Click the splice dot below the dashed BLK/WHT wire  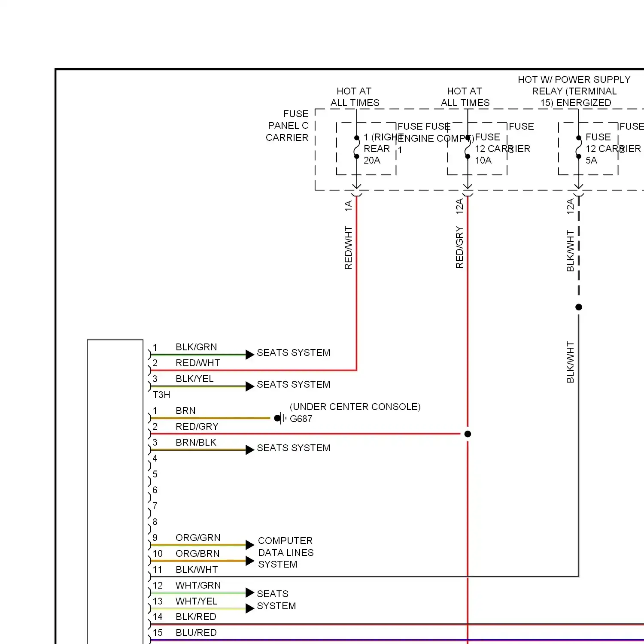(x=579, y=307)
